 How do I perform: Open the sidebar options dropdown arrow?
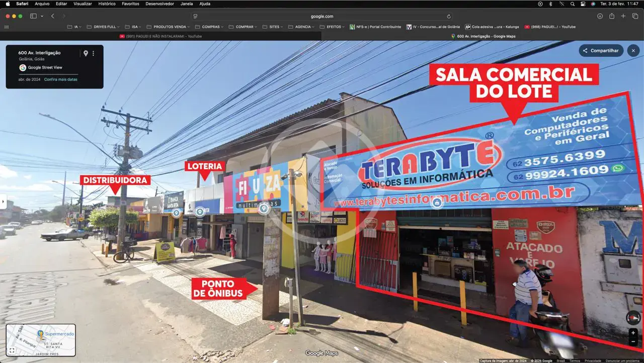pyautogui.click(x=42, y=16)
